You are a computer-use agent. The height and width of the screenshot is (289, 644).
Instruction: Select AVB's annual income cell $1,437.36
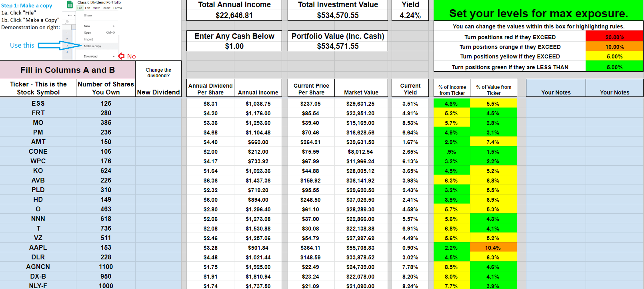point(258,181)
